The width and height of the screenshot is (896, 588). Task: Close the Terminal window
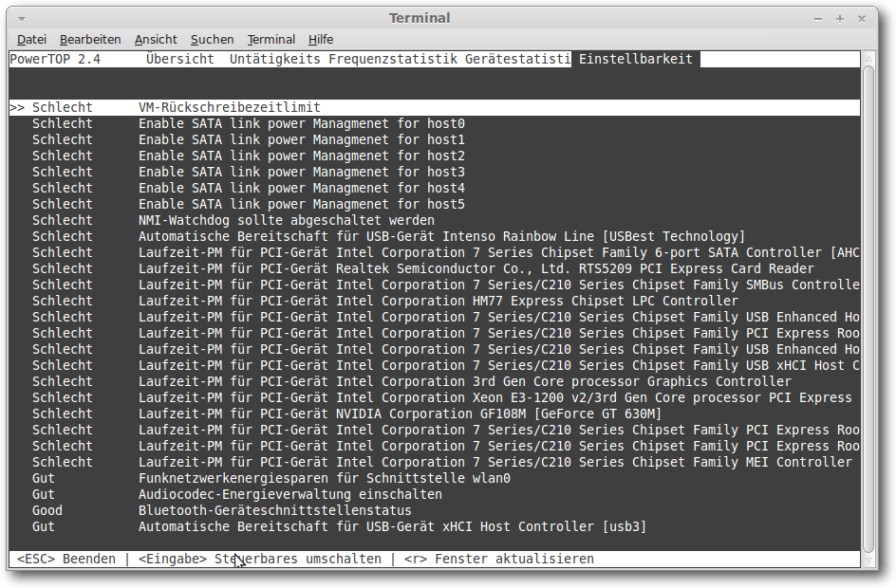862,19
